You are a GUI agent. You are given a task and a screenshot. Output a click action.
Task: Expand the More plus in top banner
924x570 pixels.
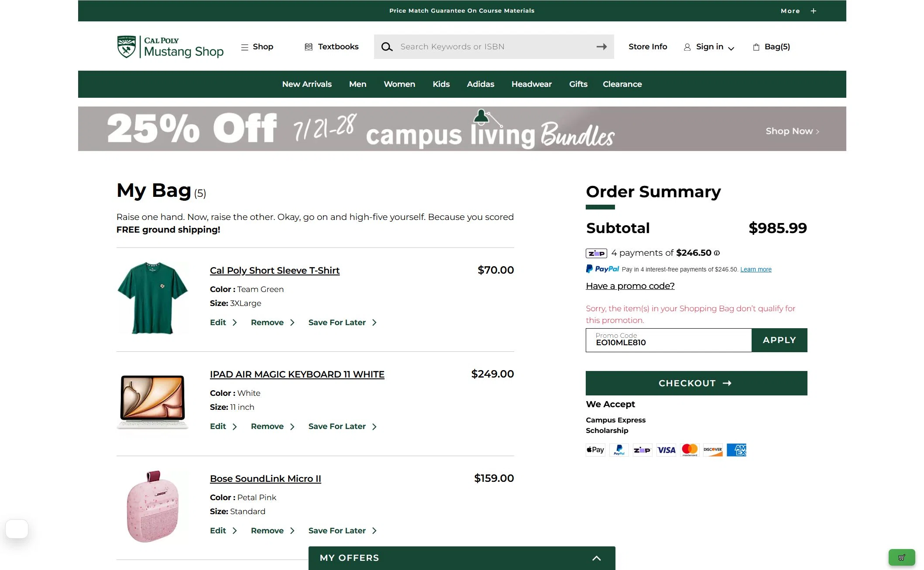point(814,11)
